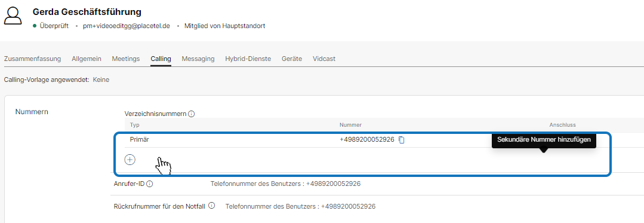Switch to Hybrid-Dienste tab
The image size is (644, 223).
point(248,59)
